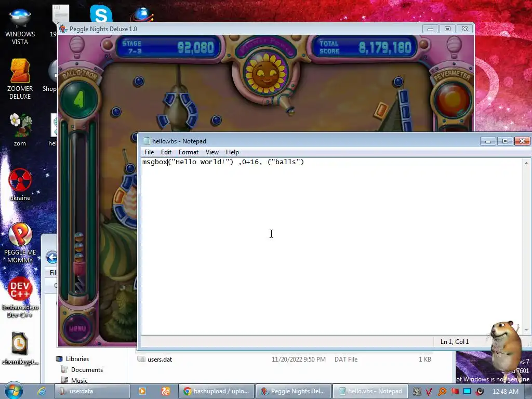Click the orange magnifier tray icon
The width and height of the screenshot is (532, 399).
click(x=442, y=392)
